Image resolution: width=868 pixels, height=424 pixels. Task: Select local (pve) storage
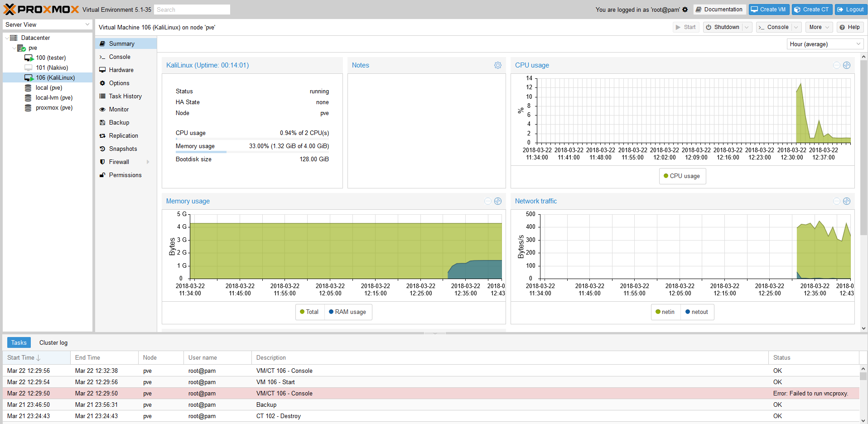(49, 87)
